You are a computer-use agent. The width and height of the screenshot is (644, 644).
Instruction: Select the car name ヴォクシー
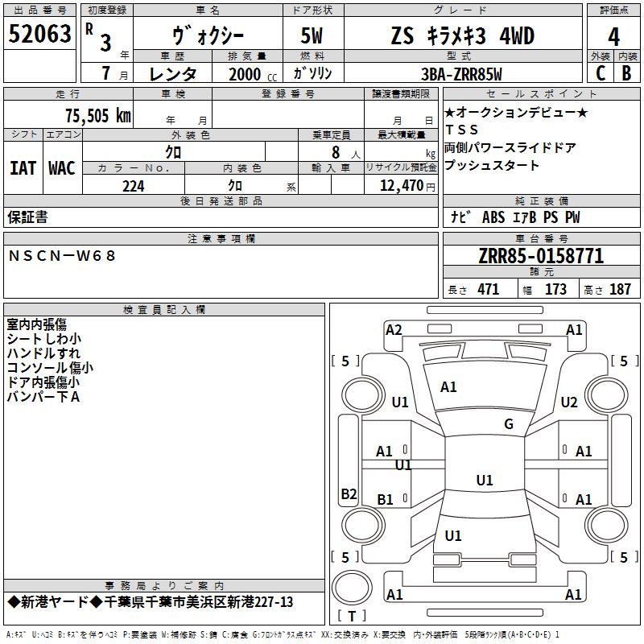click(208, 35)
